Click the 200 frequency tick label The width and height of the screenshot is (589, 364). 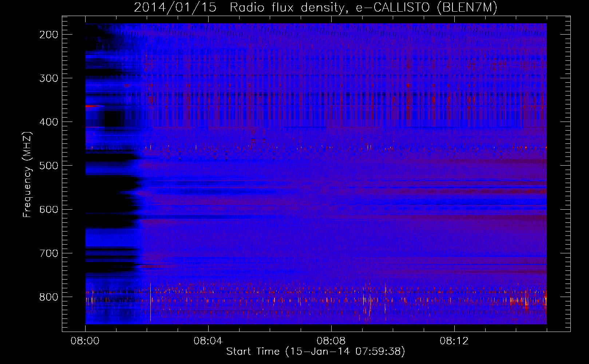(49, 35)
